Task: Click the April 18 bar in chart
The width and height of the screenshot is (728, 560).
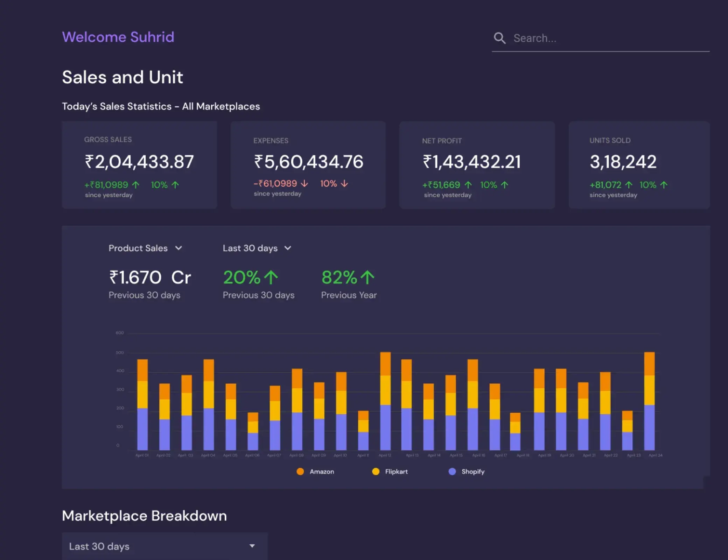Action: pyautogui.click(x=515, y=432)
